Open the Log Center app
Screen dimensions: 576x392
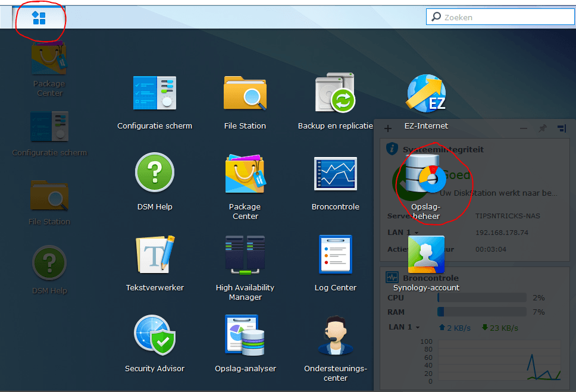click(x=336, y=264)
